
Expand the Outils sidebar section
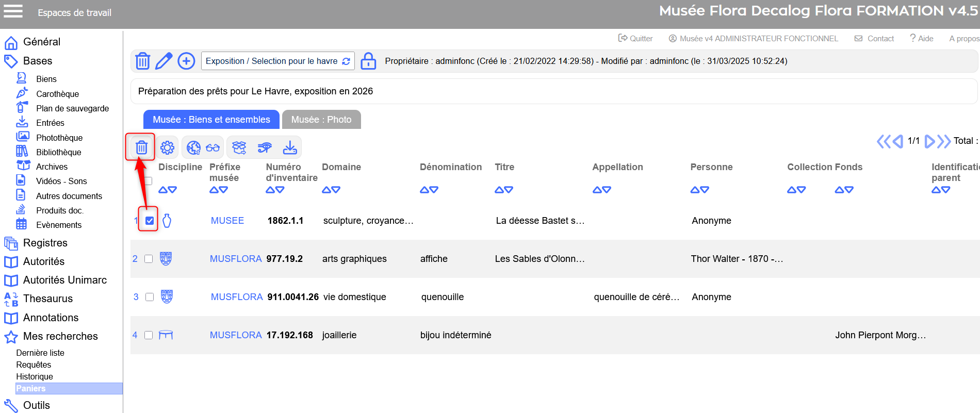point(36,405)
